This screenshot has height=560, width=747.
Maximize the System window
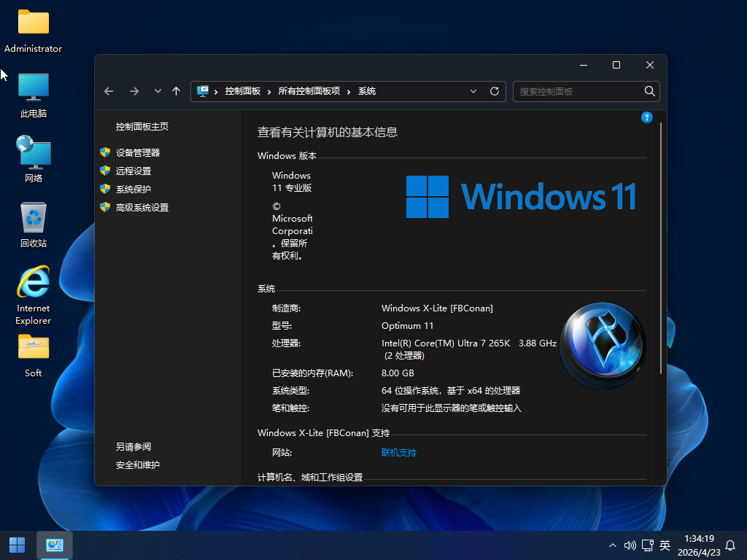(x=616, y=65)
